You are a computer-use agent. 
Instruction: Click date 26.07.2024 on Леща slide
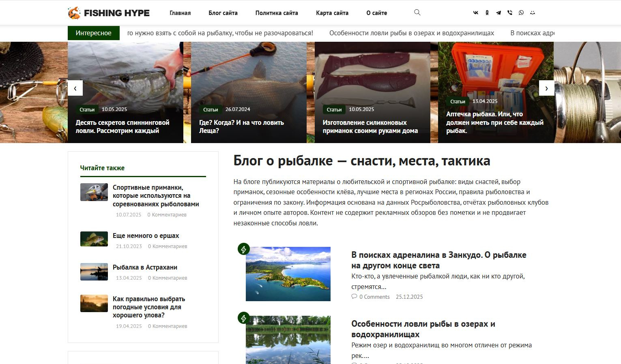tap(238, 109)
